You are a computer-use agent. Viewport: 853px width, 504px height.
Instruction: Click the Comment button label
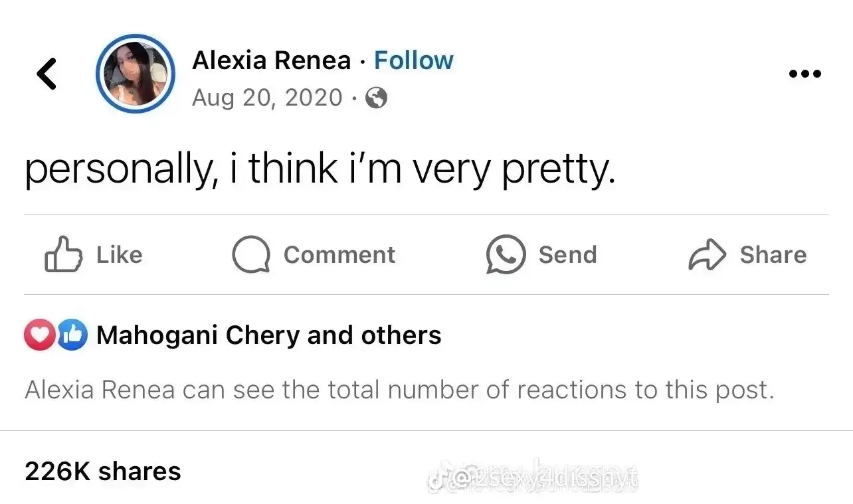click(x=339, y=255)
